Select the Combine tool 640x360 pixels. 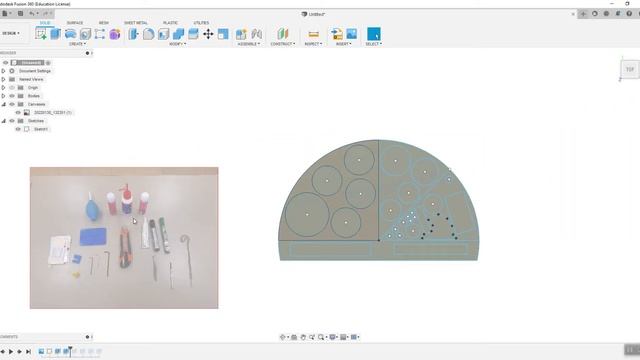coord(178,34)
